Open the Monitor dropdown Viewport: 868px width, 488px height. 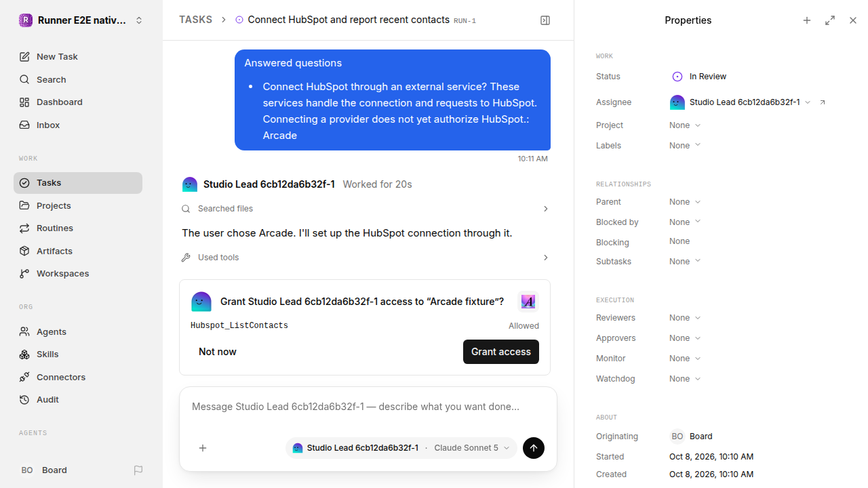point(685,359)
